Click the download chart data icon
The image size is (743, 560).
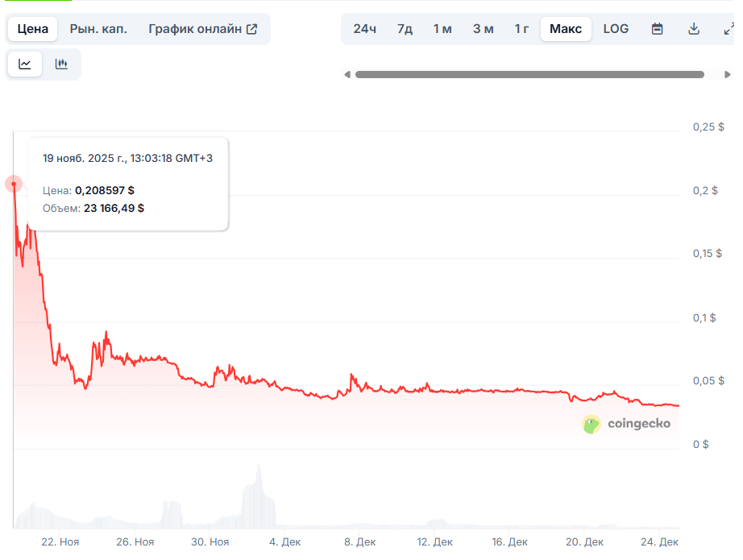(693, 29)
